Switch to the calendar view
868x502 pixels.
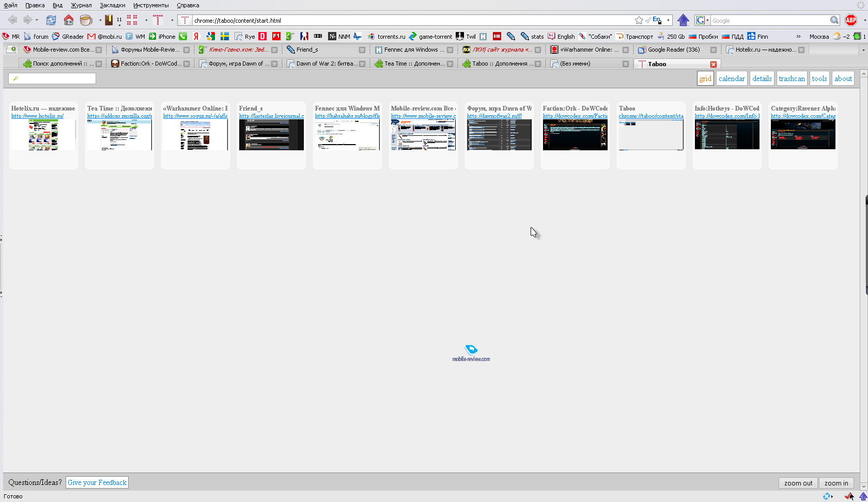click(x=732, y=79)
